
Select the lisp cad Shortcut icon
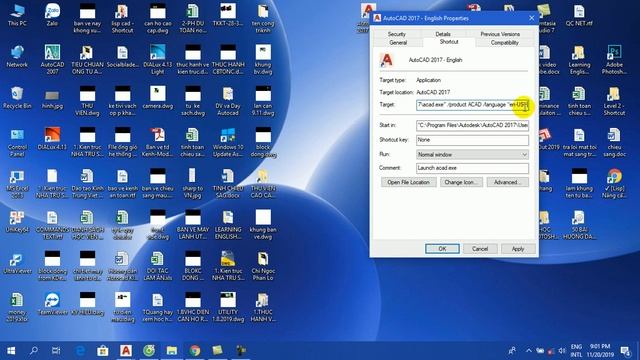coord(122,18)
